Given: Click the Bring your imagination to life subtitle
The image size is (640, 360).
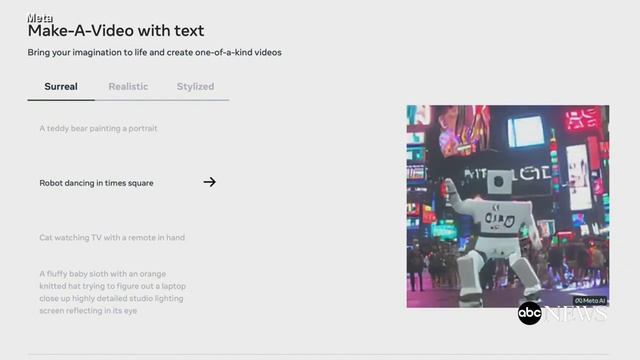Looking at the screenshot, I should (154, 53).
